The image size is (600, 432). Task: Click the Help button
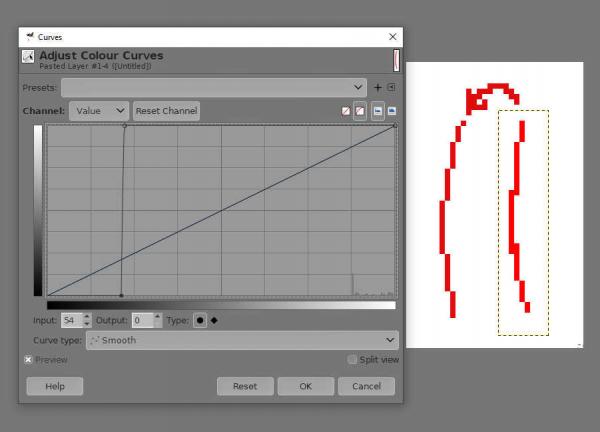[x=55, y=386]
